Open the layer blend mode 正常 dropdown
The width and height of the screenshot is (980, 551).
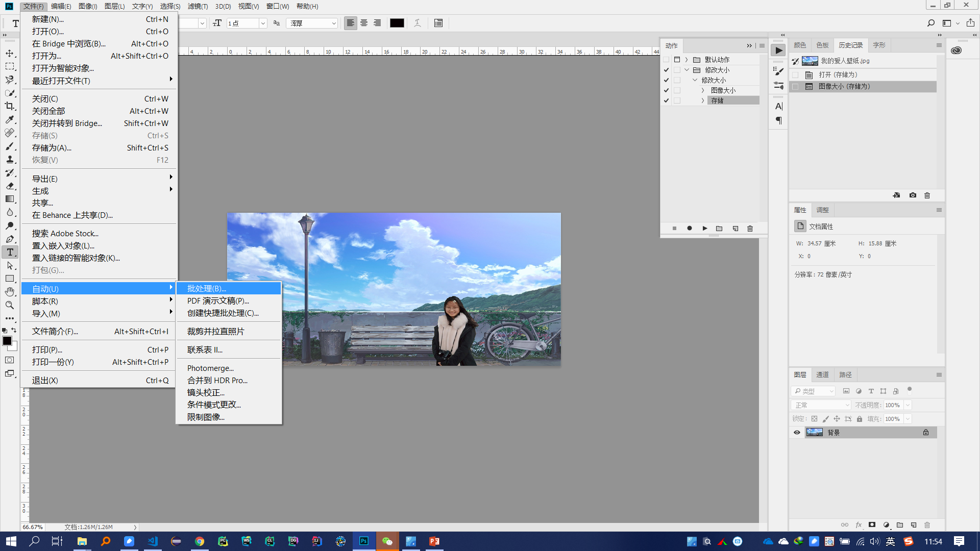click(821, 405)
